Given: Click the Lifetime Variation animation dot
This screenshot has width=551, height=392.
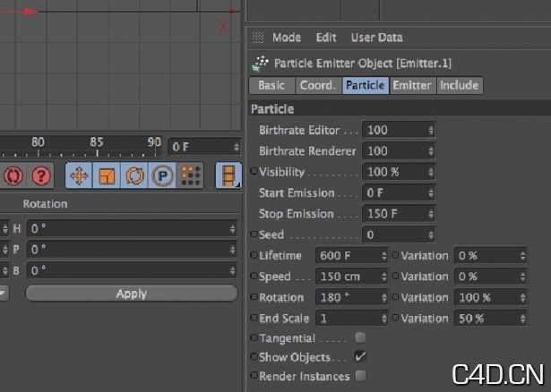Looking at the screenshot, I should pyautogui.click(x=395, y=255).
